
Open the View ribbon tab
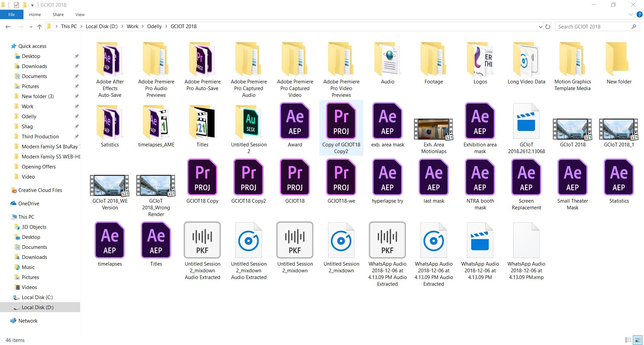click(80, 14)
